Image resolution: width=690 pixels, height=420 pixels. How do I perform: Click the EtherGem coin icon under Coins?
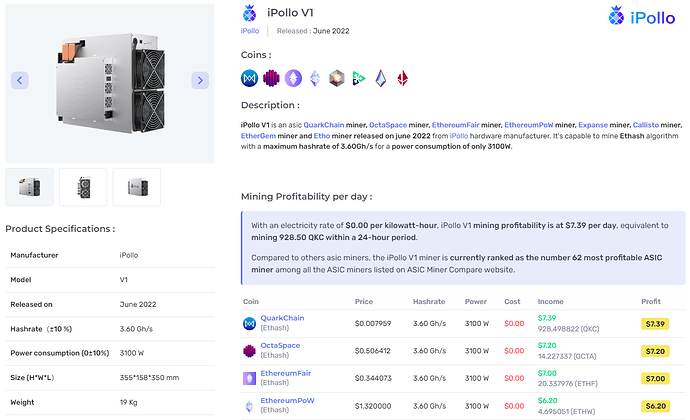382,78
